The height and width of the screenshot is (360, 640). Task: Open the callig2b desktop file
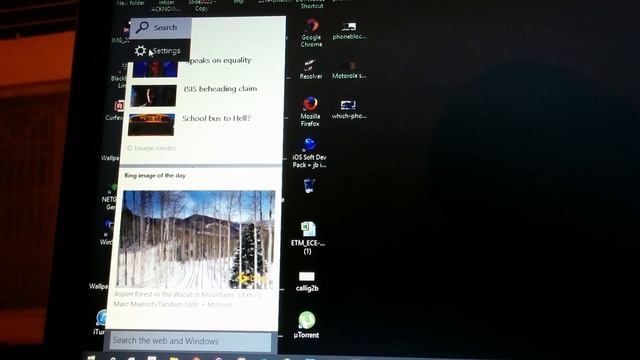(x=307, y=282)
